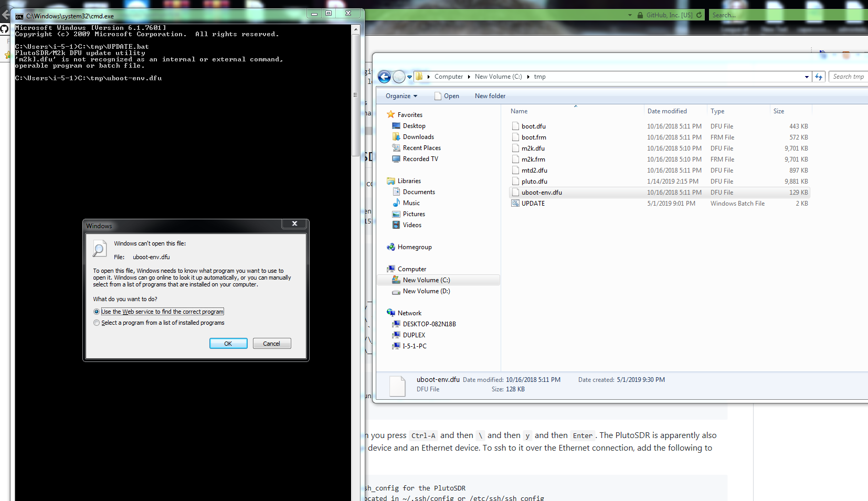Screen dimensions: 868x501
Task: Click the Favorites star icon
Action: [x=390, y=114]
